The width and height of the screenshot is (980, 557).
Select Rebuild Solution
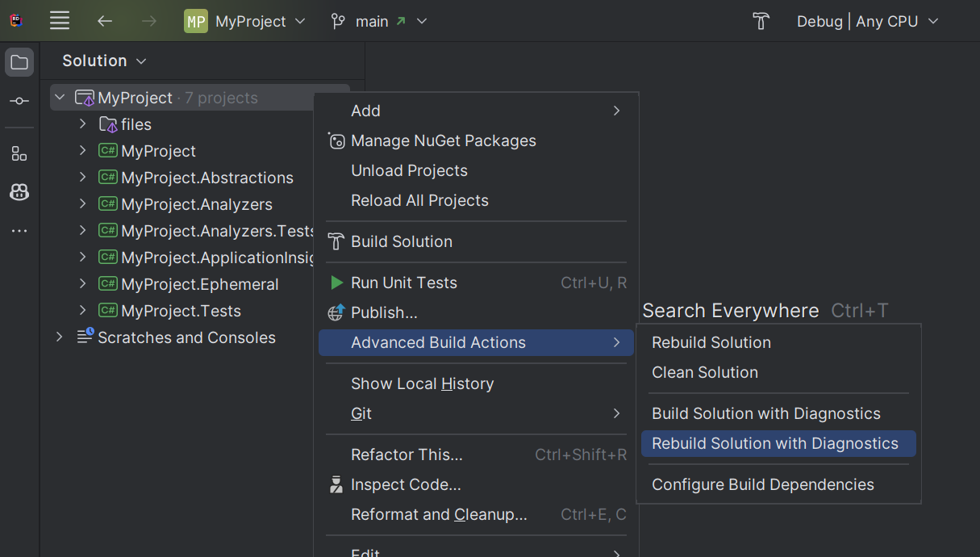point(778,342)
